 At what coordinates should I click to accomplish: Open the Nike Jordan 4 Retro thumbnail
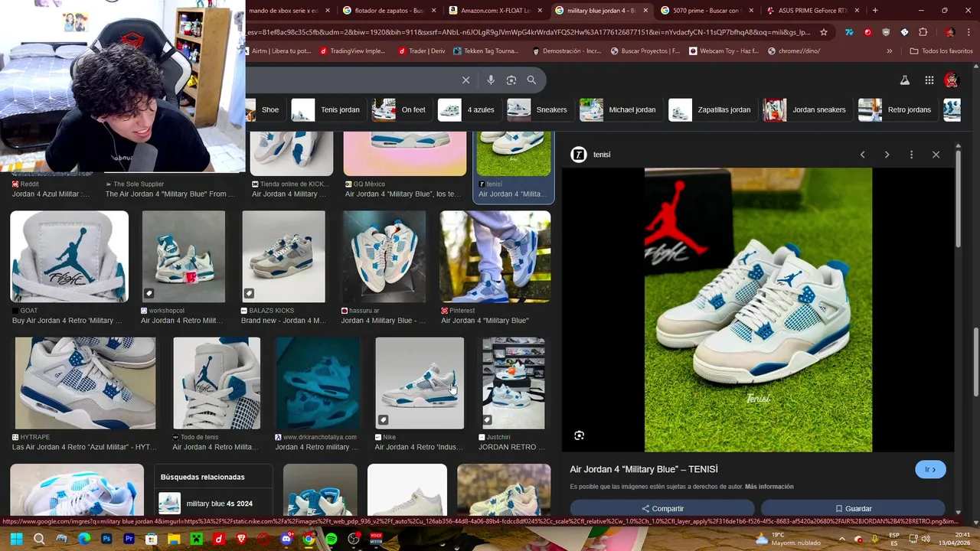(420, 383)
